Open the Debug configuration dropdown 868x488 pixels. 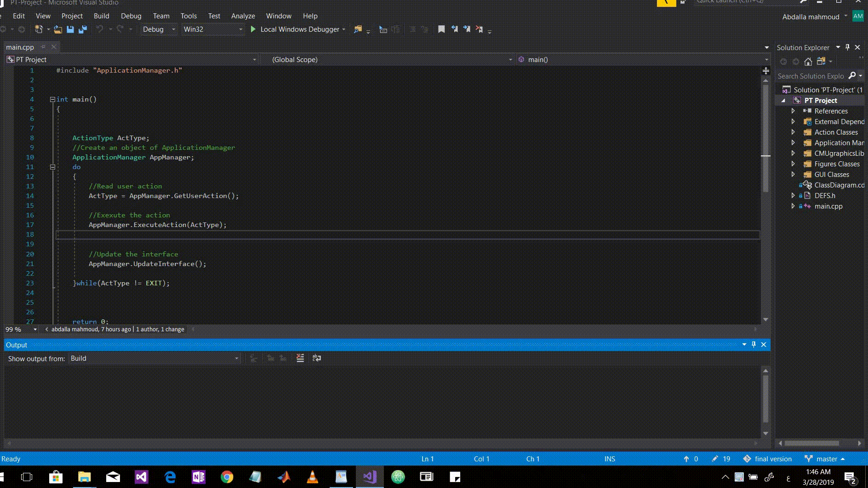pos(159,29)
